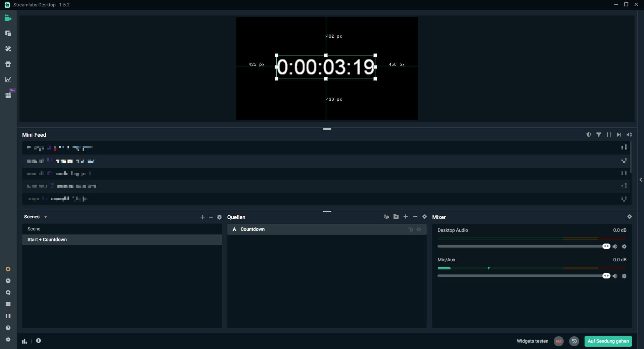Mute the Desktop Audio channel
The height and width of the screenshot is (349, 644).
point(615,247)
